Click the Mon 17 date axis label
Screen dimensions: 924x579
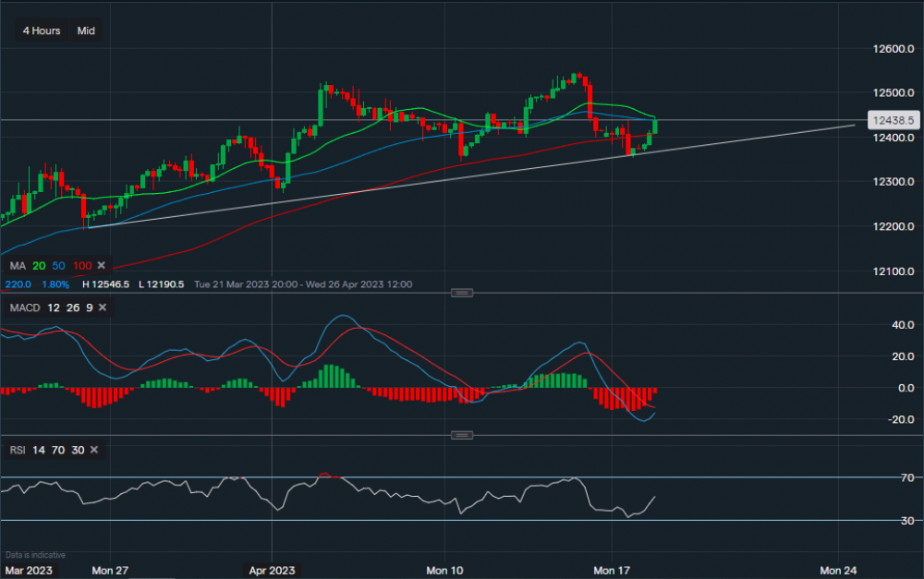(611, 570)
